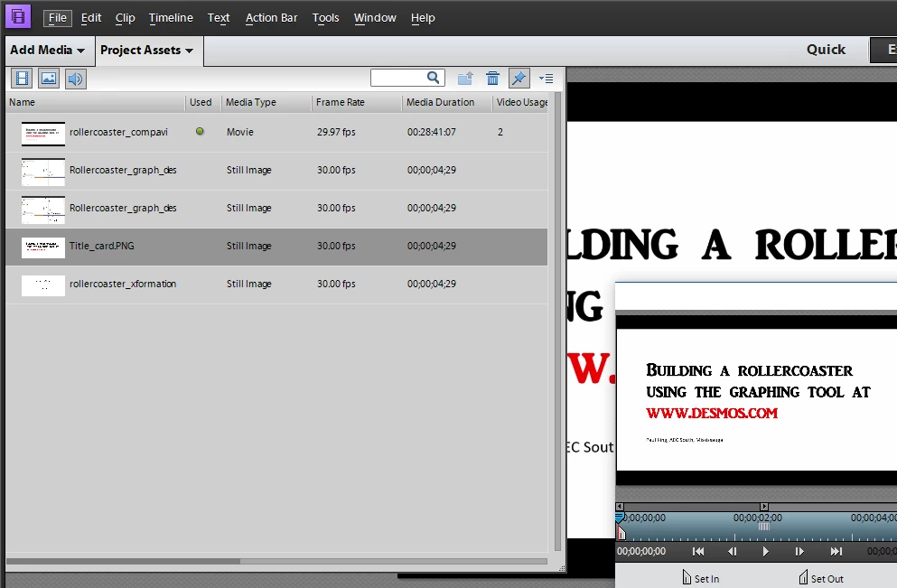Select the rollercoaster_compavi thumbnail
Viewport: 897px width, 588px height.
[42, 134]
